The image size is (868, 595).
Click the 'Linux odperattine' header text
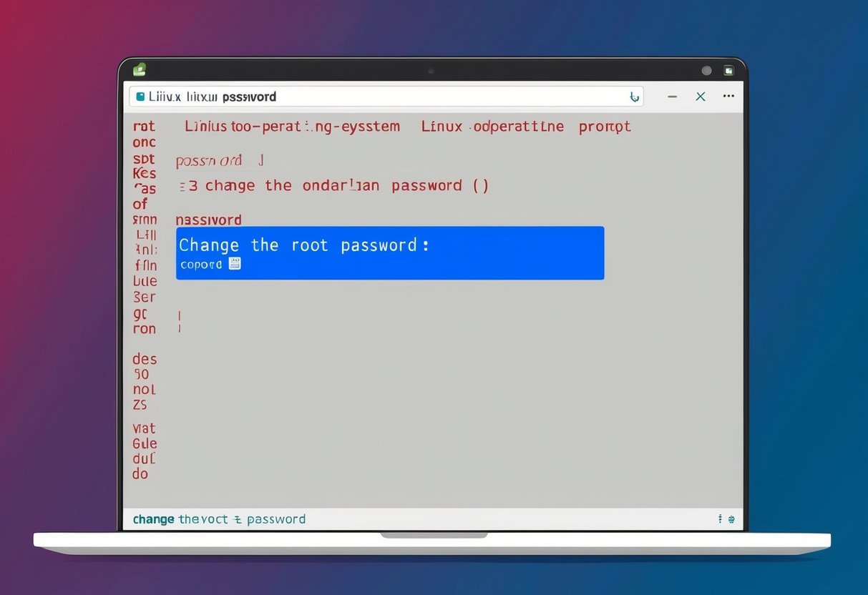coord(492,127)
